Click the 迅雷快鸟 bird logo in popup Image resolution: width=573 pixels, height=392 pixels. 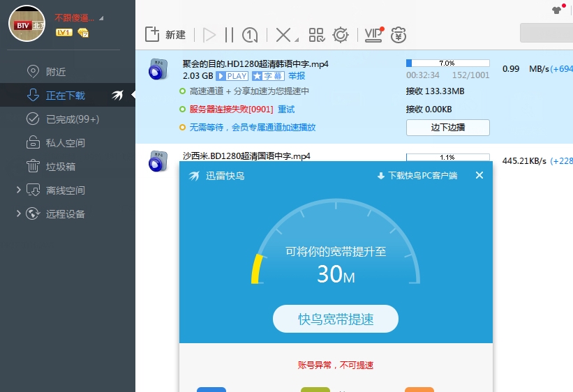coord(194,176)
